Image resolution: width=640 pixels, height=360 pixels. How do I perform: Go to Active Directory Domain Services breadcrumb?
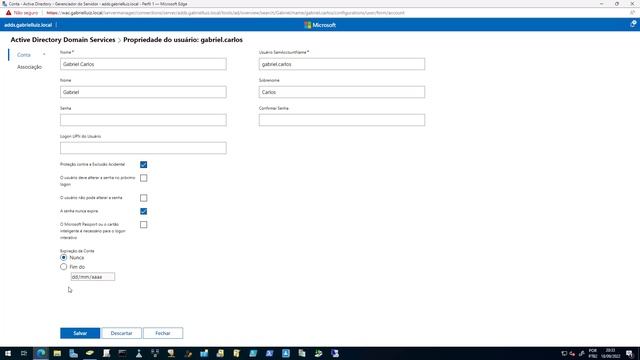click(x=63, y=40)
